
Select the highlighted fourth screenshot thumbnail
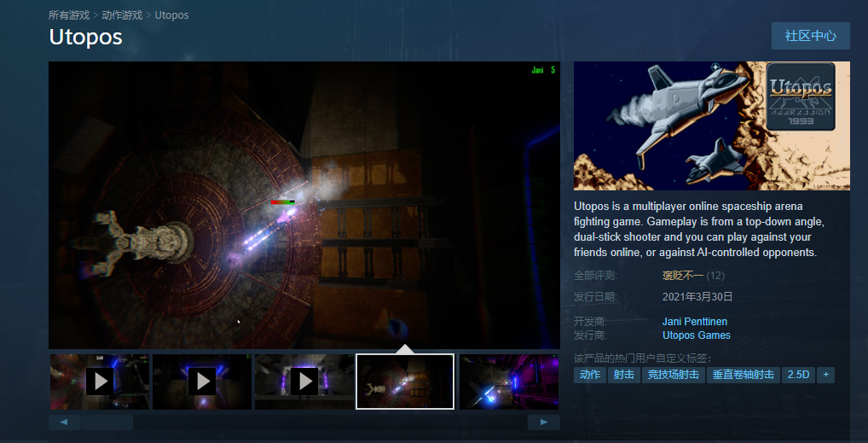(x=405, y=382)
